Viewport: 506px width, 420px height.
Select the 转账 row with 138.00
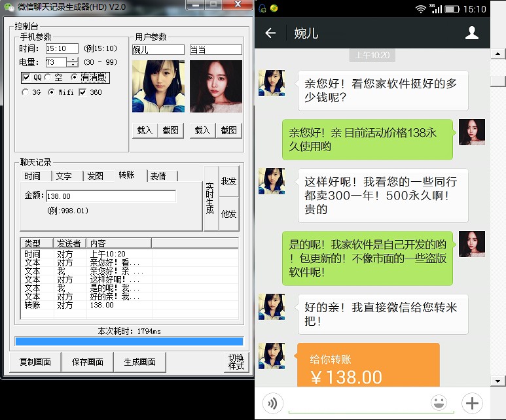[x=130, y=305]
